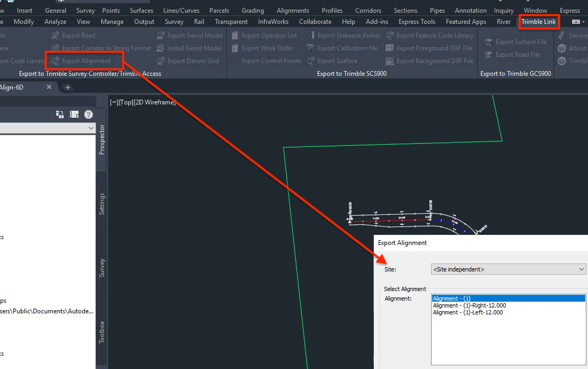This screenshot has width=588, height=369.
Task: Select Export Foreground DXF File
Action: (x=433, y=48)
